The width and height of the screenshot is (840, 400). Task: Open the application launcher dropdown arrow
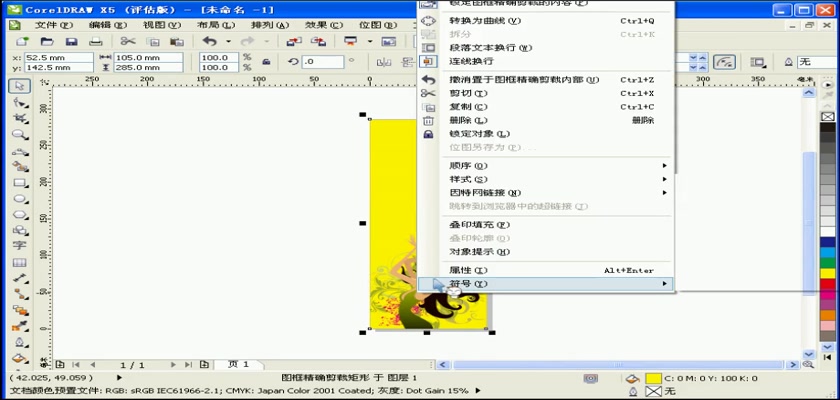[x=370, y=41]
